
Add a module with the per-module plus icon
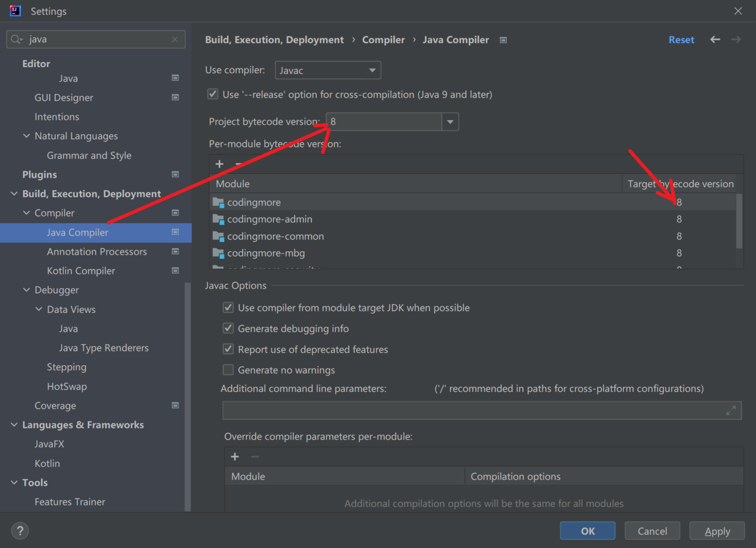click(219, 164)
